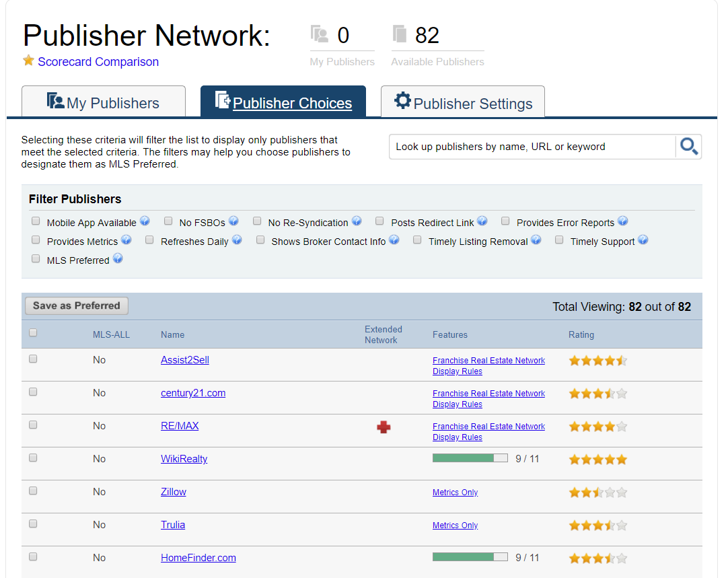Select the RE/MAX row checkbox

point(33,425)
